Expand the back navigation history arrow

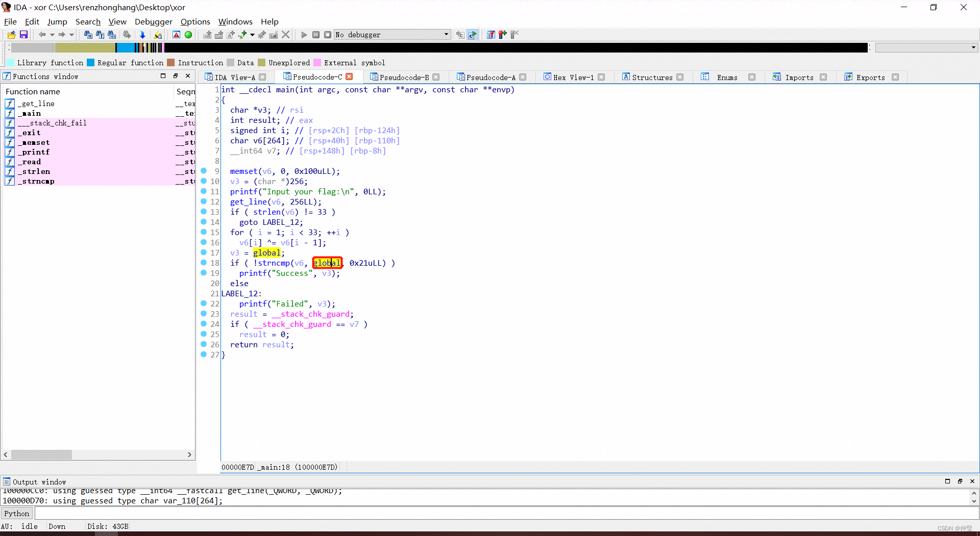(x=53, y=35)
